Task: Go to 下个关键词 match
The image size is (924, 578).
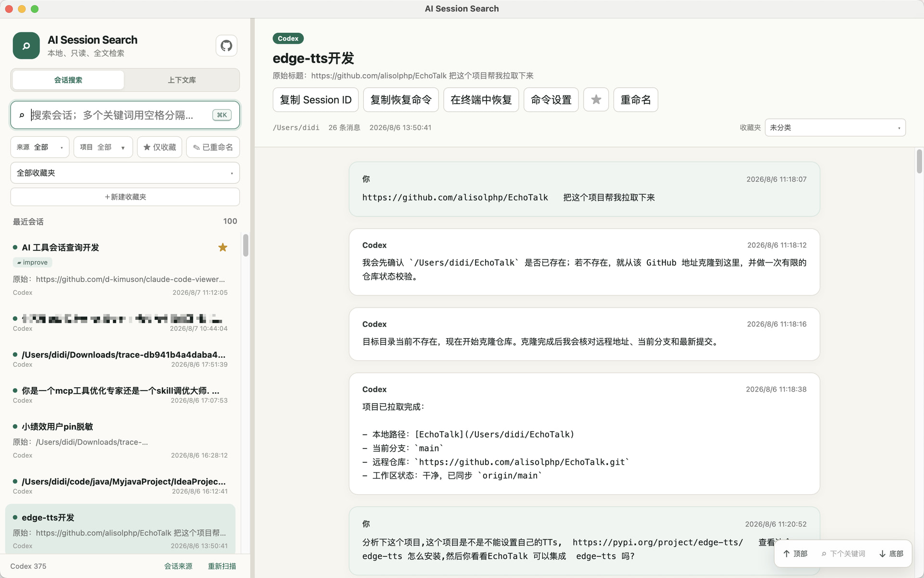Action: click(843, 554)
